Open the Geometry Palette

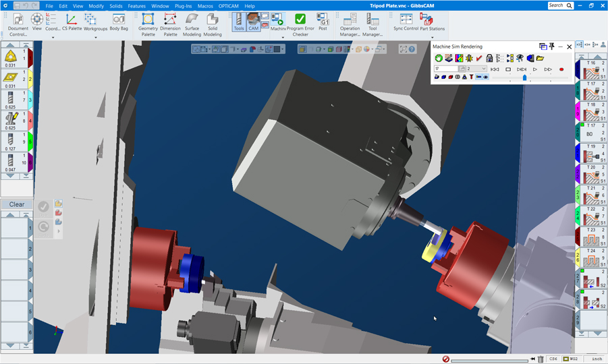[x=148, y=24]
